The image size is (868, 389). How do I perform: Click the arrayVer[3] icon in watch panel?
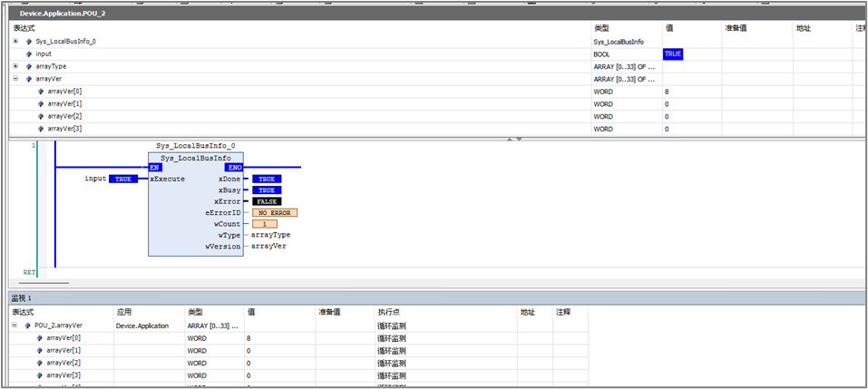tap(40, 375)
